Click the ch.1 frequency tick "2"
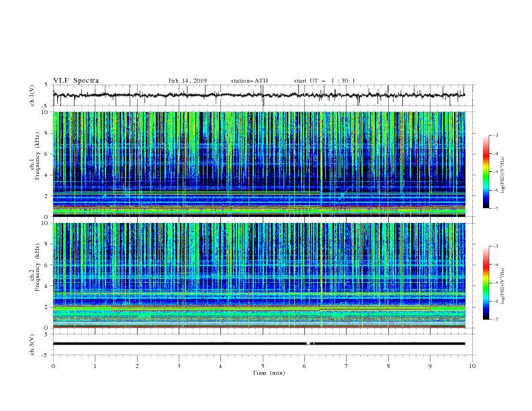Image resolution: width=532 pixels, height=411 pixels. click(47, 195)
